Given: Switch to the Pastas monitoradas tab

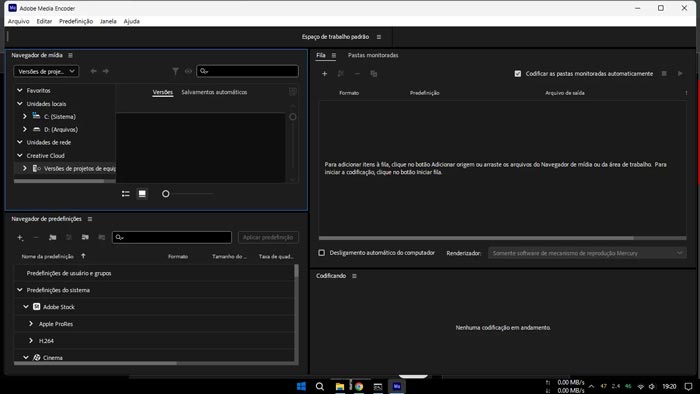Looking at the screenshot, I should tap(373, 55).
